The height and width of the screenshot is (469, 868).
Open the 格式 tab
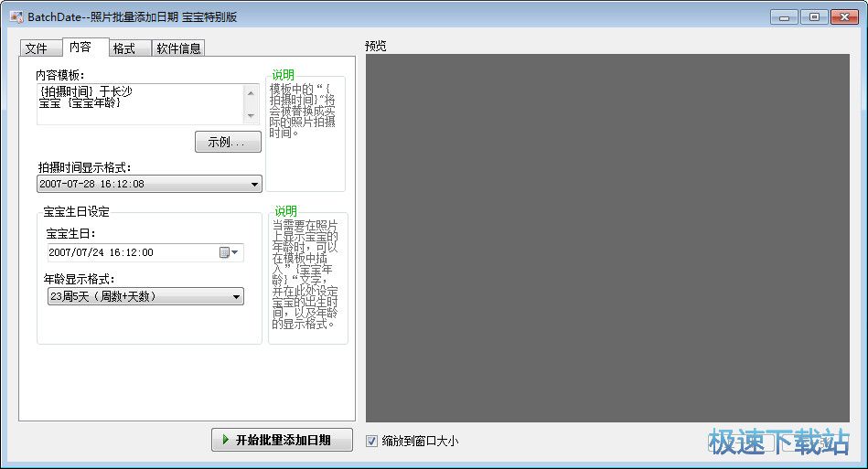(124, 48)
